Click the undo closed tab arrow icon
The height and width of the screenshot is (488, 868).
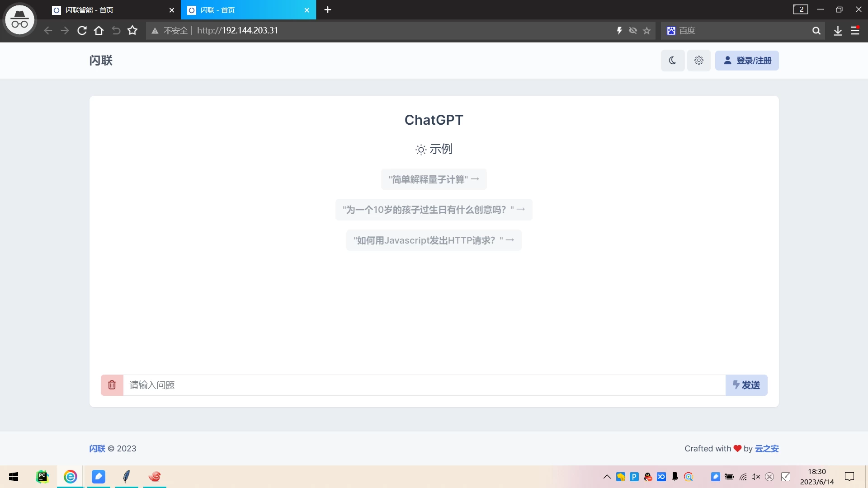(x=116, y=31)
